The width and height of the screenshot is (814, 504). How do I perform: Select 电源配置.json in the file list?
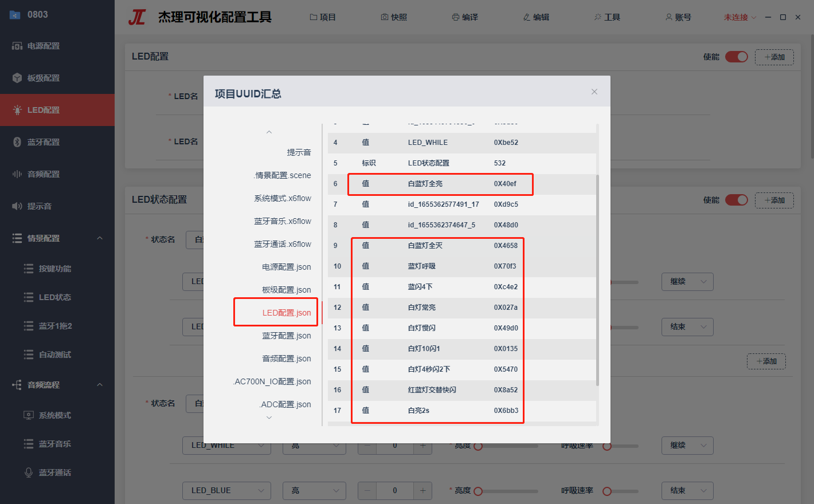coord(287,267)
